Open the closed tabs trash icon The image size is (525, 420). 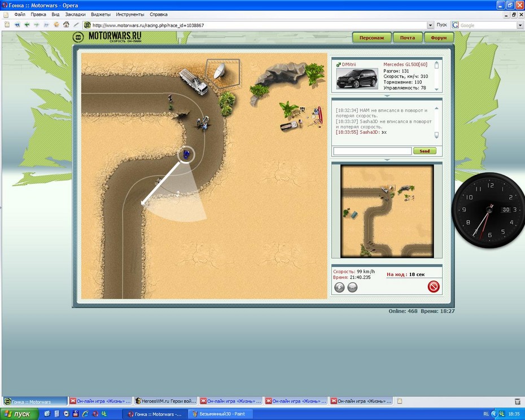click(517, 401)
